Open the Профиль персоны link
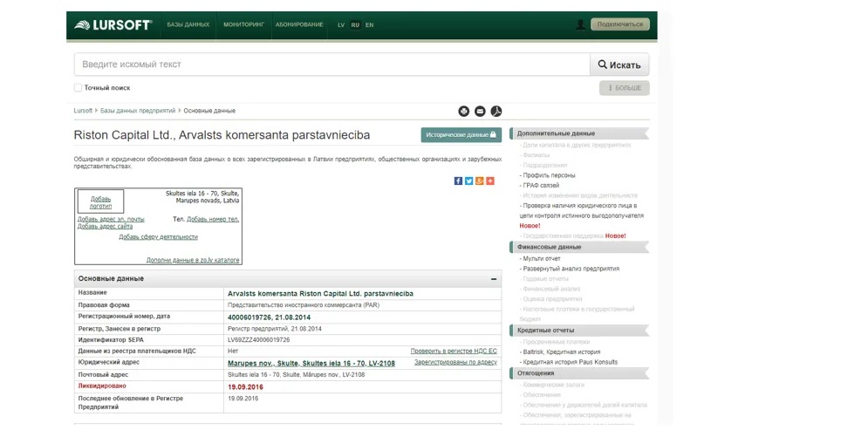The height and width of the screenshot is (430, 868). point(543,175)
